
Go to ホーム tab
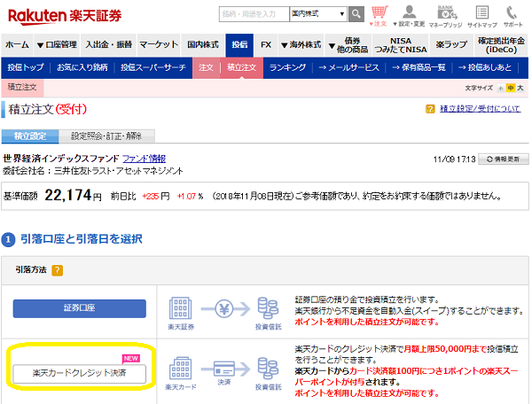pyautogui.click(x=17, y=44)
